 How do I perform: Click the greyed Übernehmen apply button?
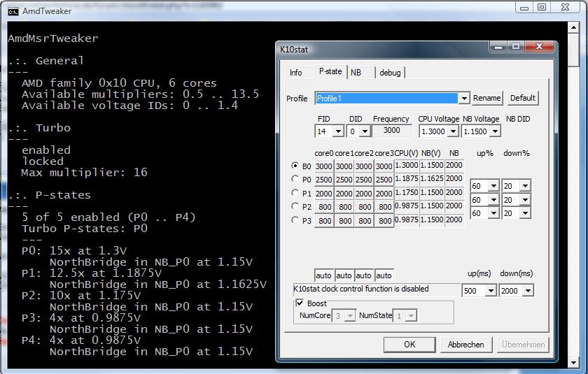pos(523,345)
